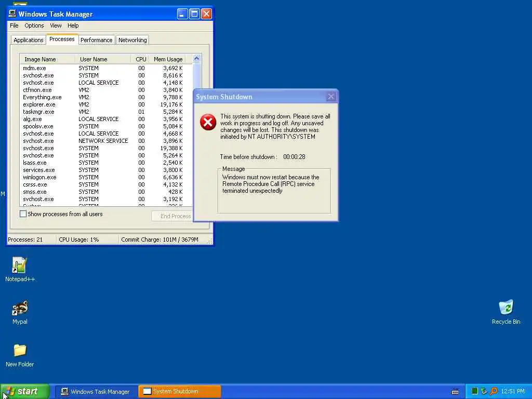Select the lsass.exe process

tap(106, 163)
